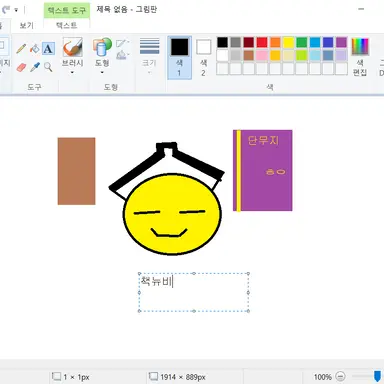Click the purple book labeled 단무지
This screenshot has width=384, height=384.
pos(263,170)
